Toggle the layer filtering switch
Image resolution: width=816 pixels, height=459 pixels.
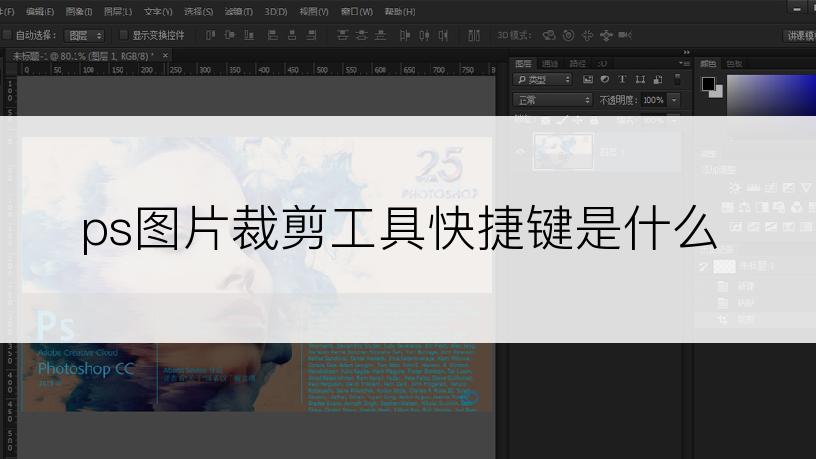pos(677,80)
